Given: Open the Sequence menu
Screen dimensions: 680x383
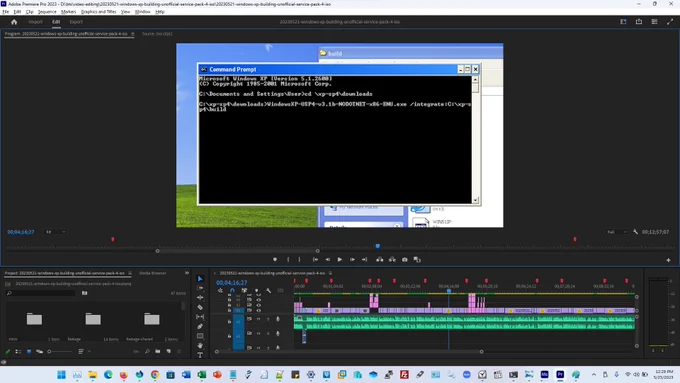Looking at the screenshot, I should (x=47, y=12).
